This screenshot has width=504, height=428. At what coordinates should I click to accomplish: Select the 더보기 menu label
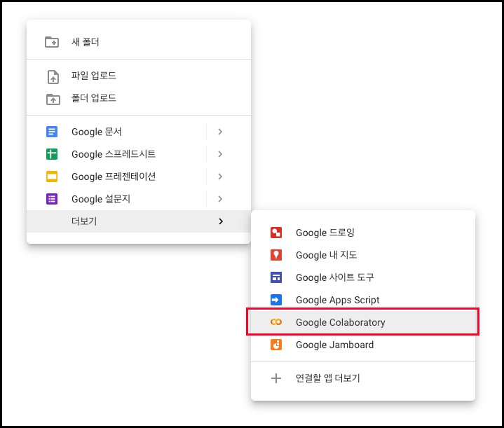pos(84,221)
